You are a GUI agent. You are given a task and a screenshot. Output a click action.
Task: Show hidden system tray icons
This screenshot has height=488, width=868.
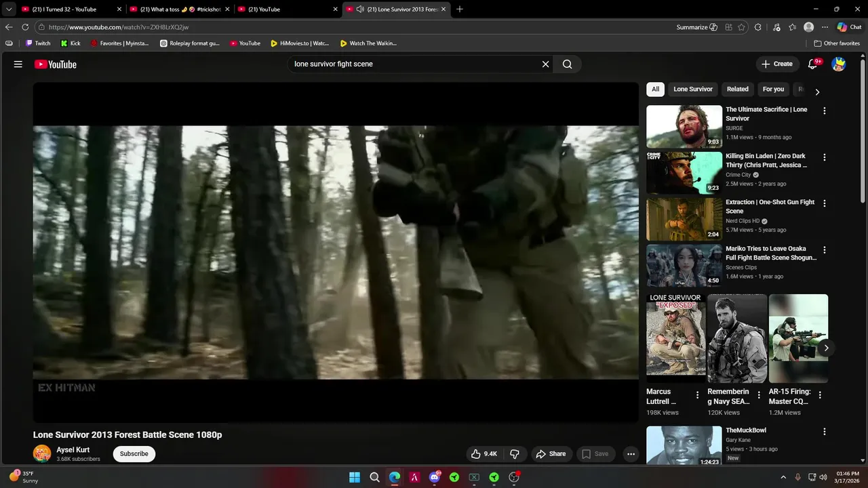[x=783, y=477]
